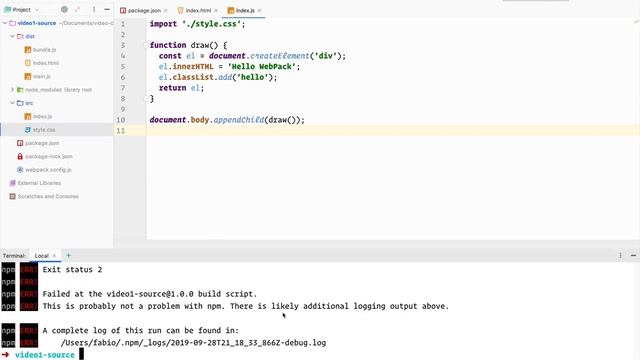Click 'Exit status 2' terminal line
Viewport: 640px width, 360px height.
point(72,270)
